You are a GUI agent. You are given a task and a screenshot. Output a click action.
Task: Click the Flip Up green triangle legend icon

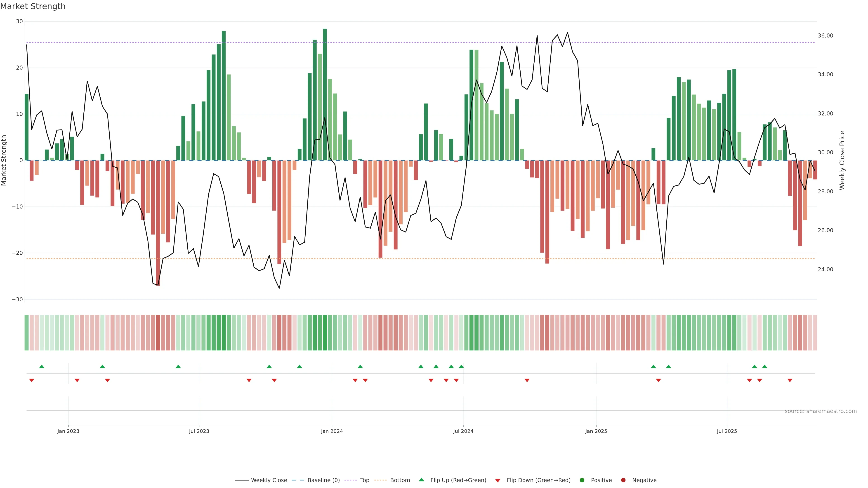coord(421,480)
